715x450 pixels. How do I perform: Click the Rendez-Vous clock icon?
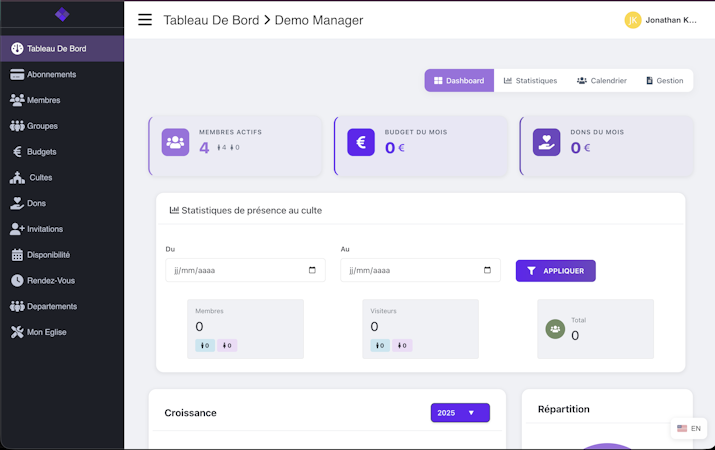(x=17, y=280)
